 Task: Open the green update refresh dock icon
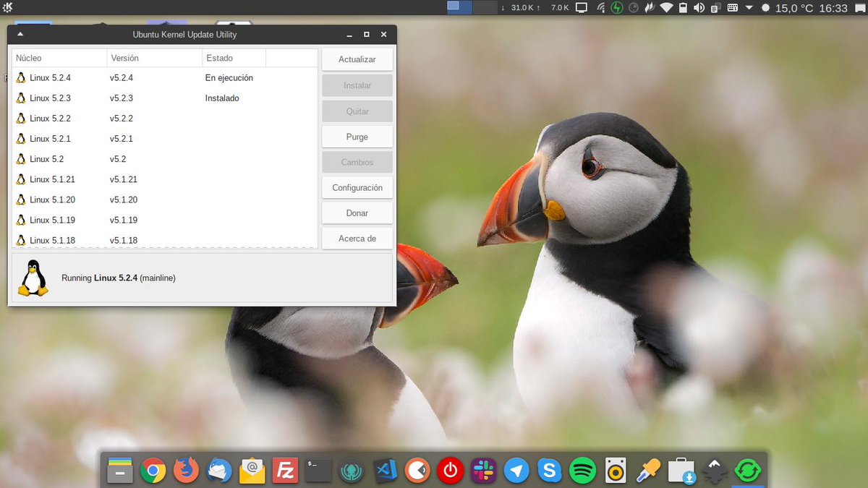tap(748, 471)
